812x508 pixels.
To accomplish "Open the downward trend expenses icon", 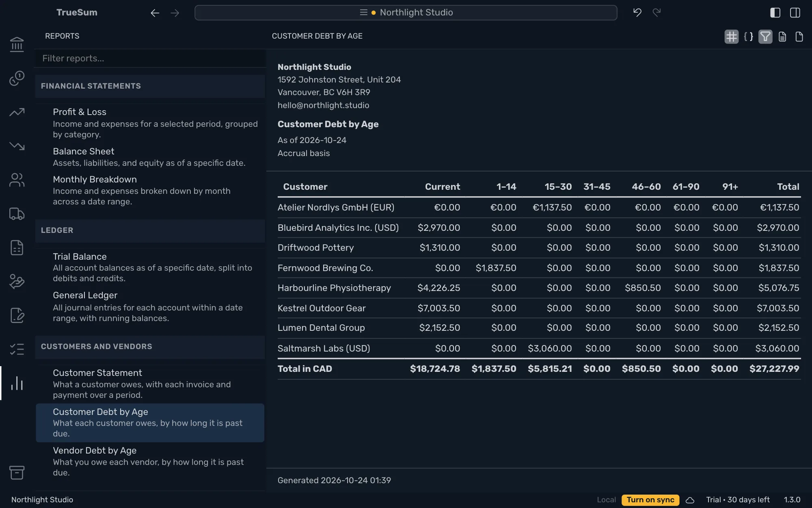I will 17,146.
